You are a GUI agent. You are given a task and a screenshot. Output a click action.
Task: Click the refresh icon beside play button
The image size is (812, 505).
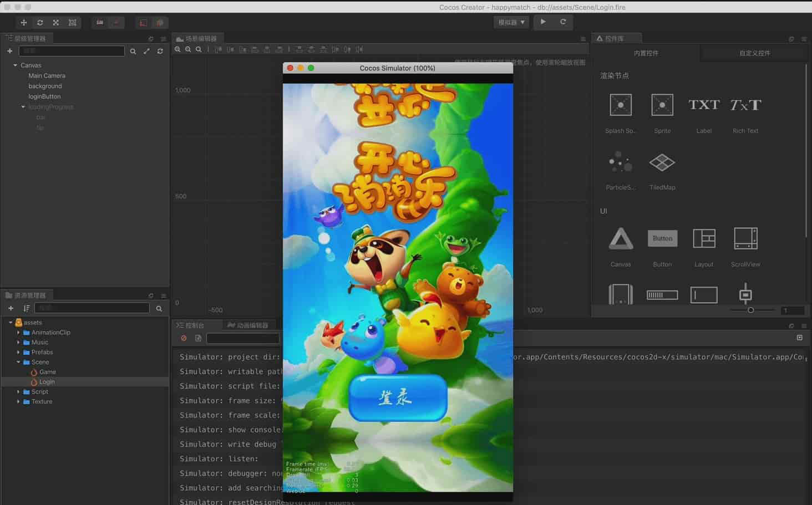pos(563,22)
